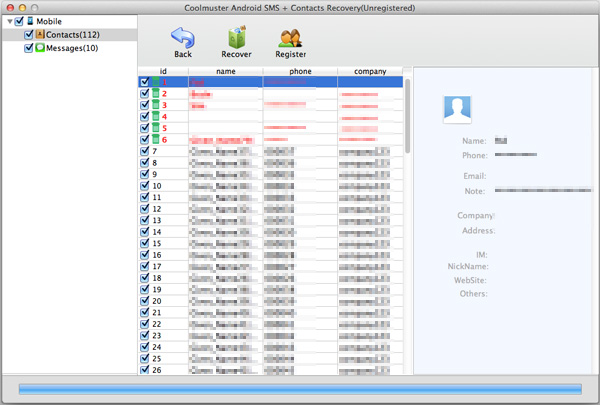Click the bottom blue progress bar
This screenshot has height=405, width=600.
[300, 389]
